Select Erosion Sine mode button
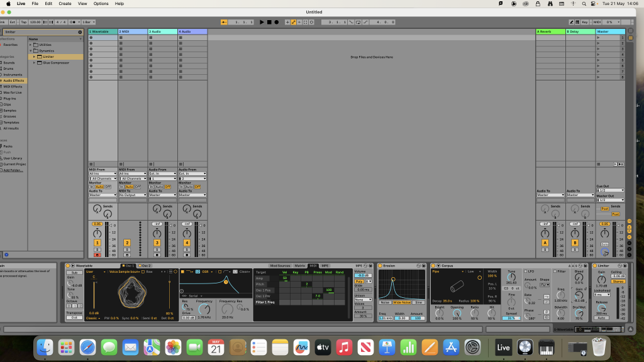This screenshot has height=362, width=644. (418, 302)
